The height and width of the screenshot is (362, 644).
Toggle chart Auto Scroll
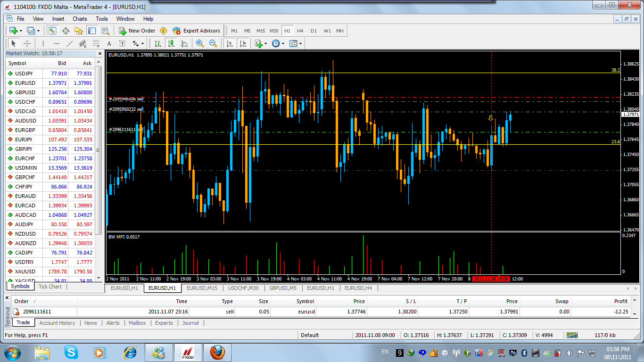point(230,43)
